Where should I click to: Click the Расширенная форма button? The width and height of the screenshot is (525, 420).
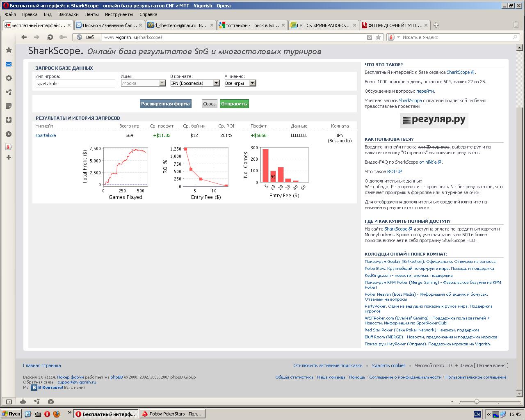click(x=165, y=104)
